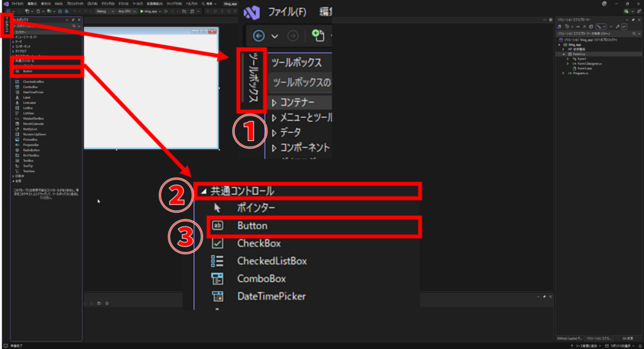
Task: Pick the ListView control from the toolbox
Action: (x=28, y=113)
